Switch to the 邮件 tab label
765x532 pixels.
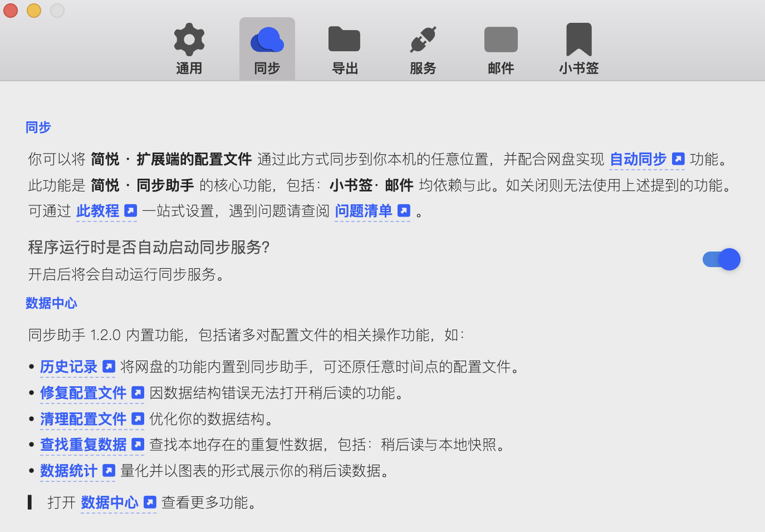click(501, 68)
